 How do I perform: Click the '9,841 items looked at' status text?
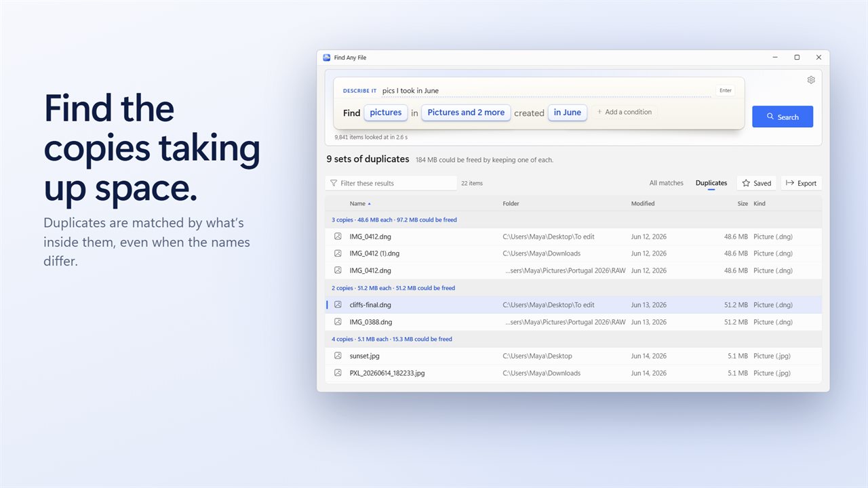(371, 137)
